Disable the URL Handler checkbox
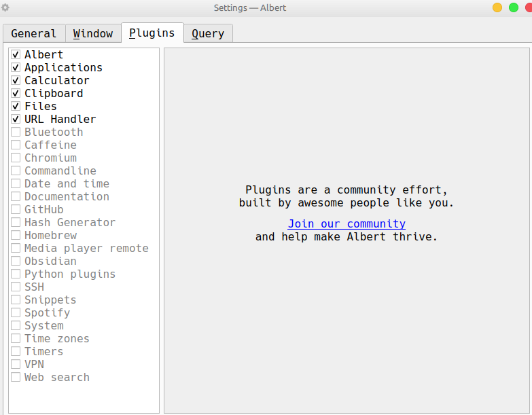This screenshot has height=415, width=532. tap(16, 119)
